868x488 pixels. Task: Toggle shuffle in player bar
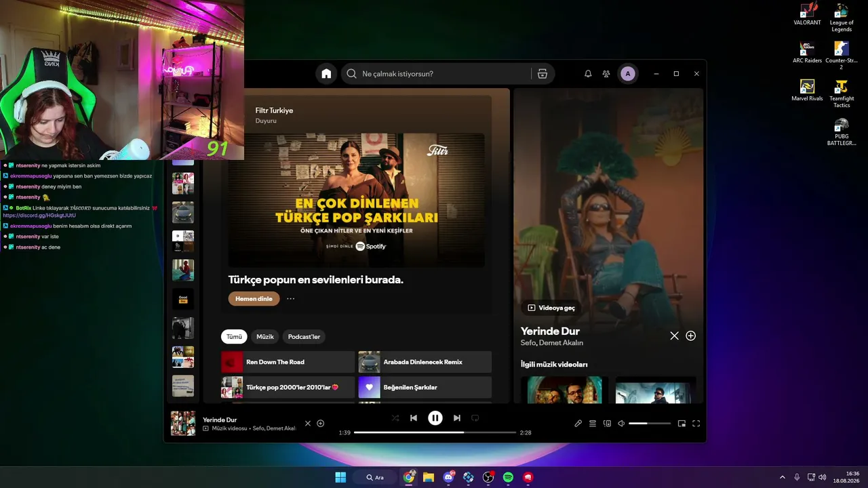pyautogui.click(x=395, y=418)
